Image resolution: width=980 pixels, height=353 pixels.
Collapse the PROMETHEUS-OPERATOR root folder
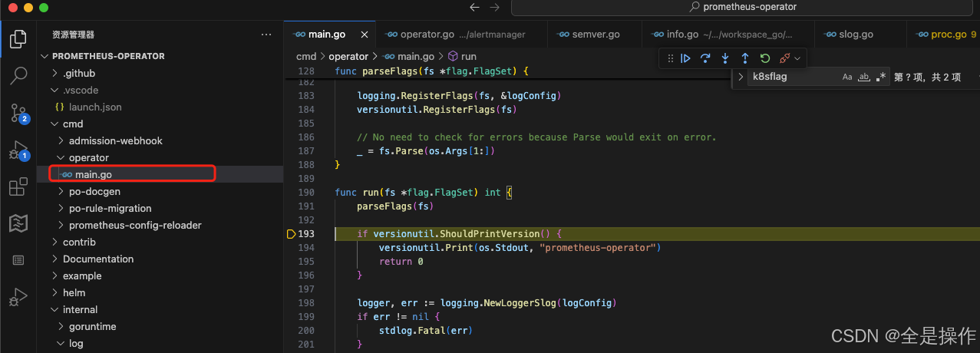pos(160,56)
